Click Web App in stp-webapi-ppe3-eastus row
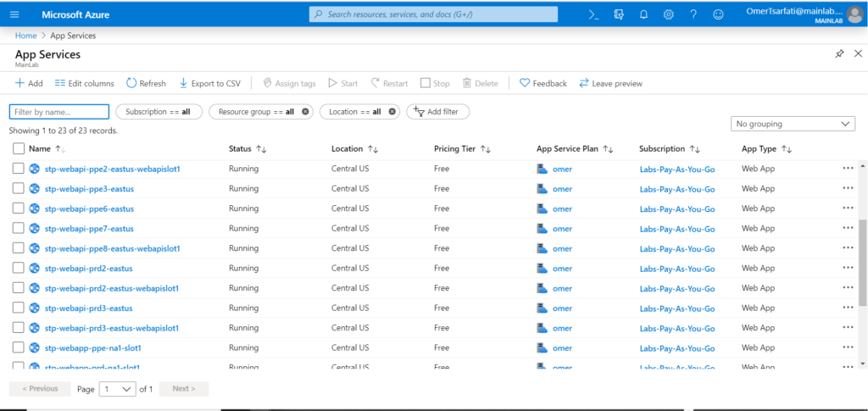868x411 pixels. (759, 189)
